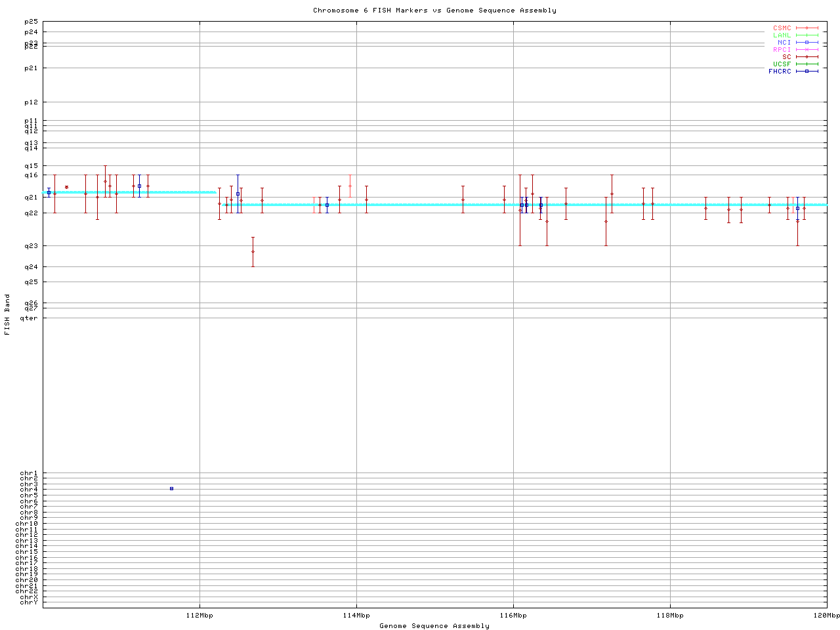Click the p12 y-axis band label
This screenshot has width=840, height=630.
31,102
